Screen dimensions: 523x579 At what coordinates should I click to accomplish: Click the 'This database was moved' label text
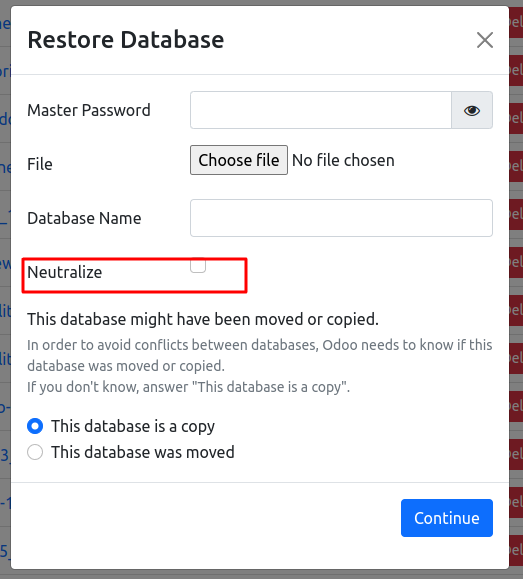point(143,452)
